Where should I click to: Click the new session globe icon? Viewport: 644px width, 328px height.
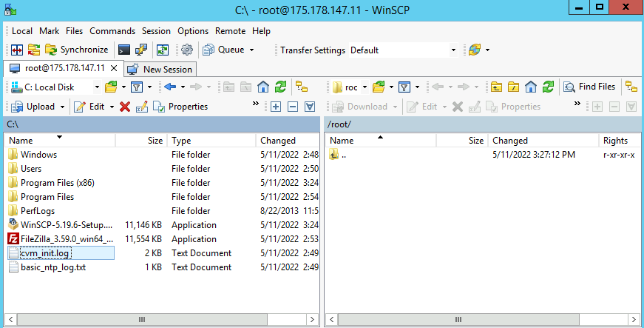click(475, 50)
